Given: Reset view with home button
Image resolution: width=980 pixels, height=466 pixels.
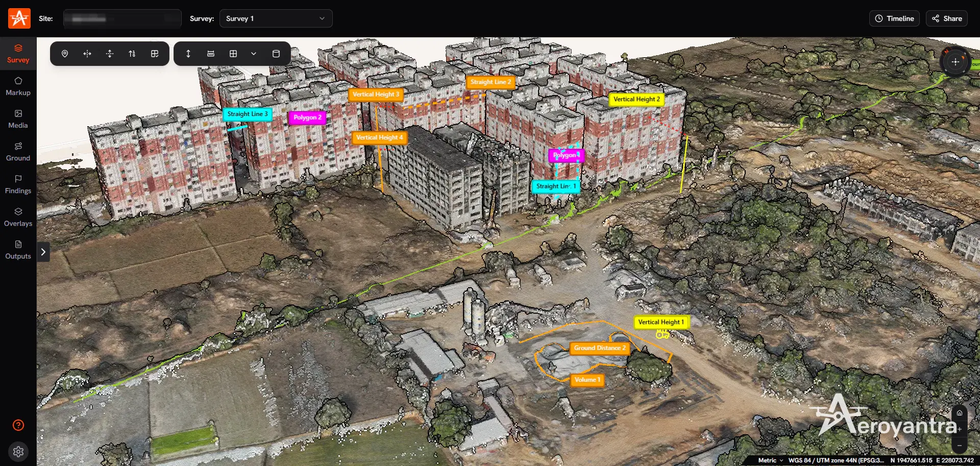Looking at the screenshot, I should pyautogui.click(x=960, y=413).
